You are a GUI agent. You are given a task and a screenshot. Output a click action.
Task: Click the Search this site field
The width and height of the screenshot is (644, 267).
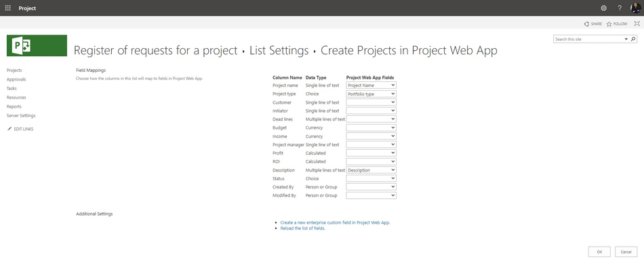click(x=588, y=39)
